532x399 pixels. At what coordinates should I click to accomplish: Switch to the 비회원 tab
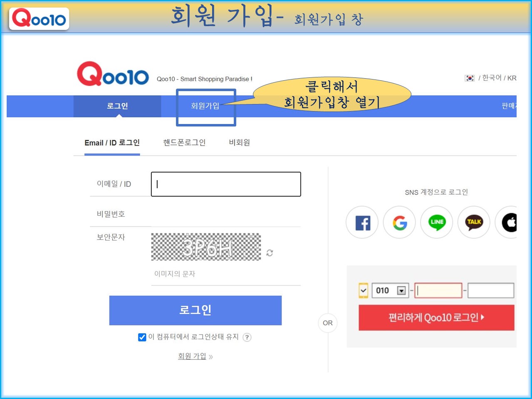click(240, 143)
